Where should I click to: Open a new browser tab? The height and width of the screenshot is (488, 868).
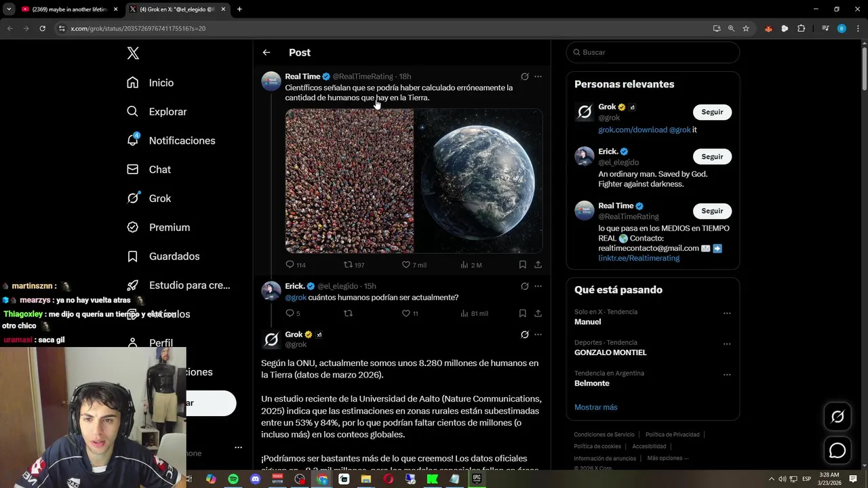click(239, 9)
